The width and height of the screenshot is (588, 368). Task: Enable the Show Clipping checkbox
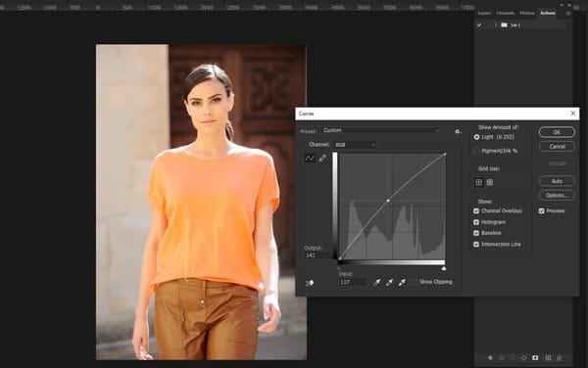(x=415, y=282)
